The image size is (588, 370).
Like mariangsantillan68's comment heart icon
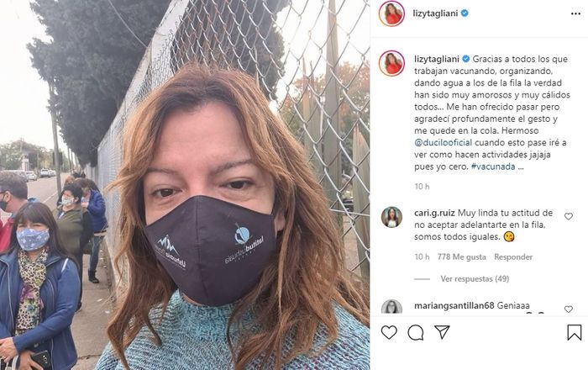point(569,309)
